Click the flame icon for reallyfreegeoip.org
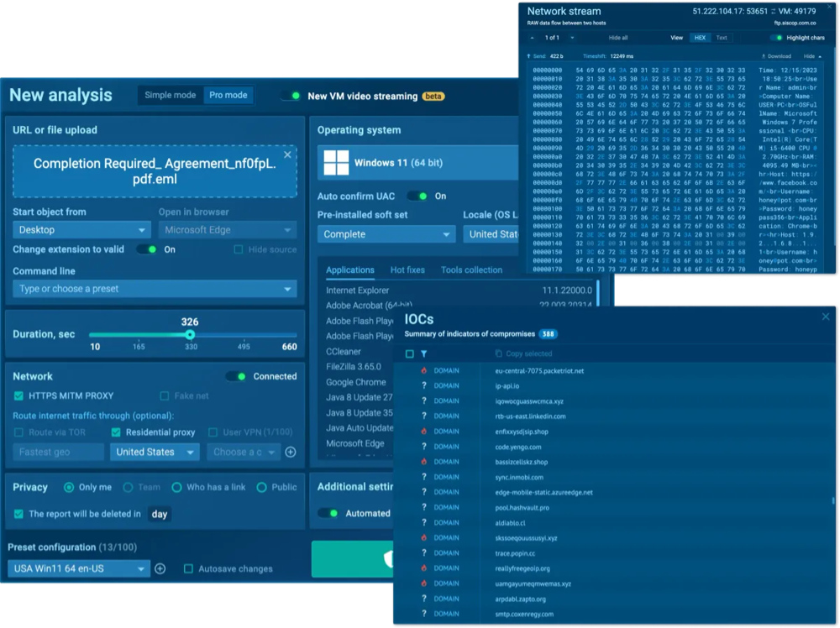Viewport: 840px width, 628px height. coord(423,568)
